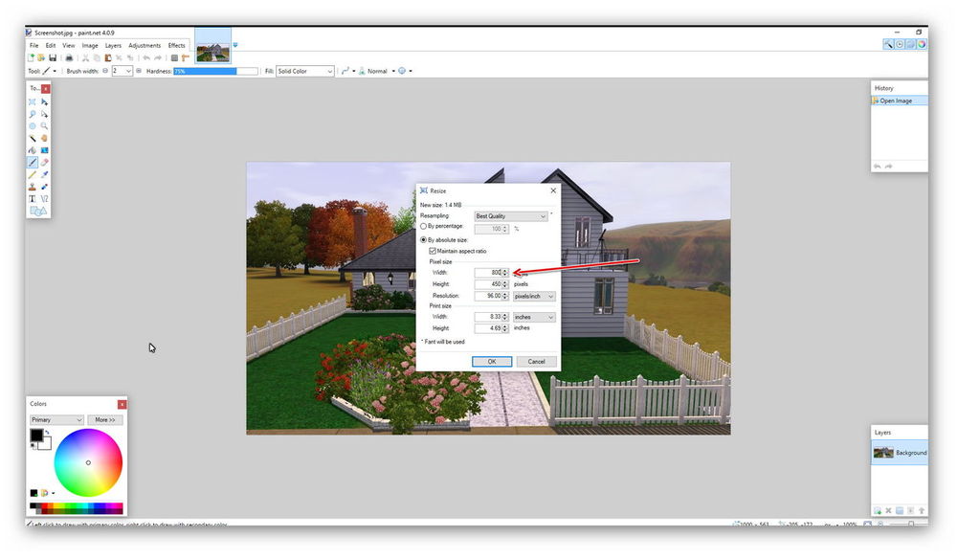The height and width of the screenshot is (559, 980).
Task: Select the Magic Wand tool
Action: pyautogui.click(x=33, y=138)
